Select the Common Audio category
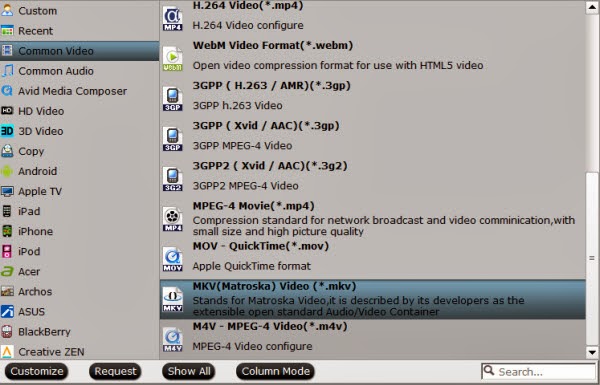This screenshot has height=385, width=600. click(x=79, y=71)
